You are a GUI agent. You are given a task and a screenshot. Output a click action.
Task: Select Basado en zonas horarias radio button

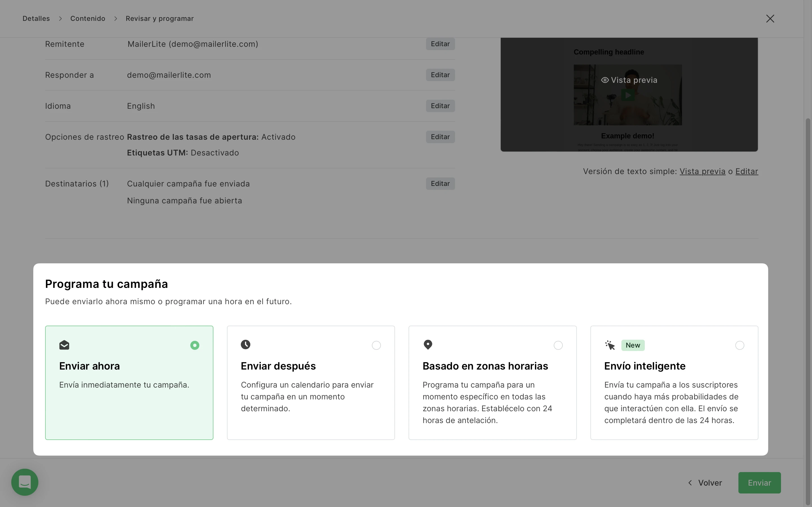[x=558, y=345]
